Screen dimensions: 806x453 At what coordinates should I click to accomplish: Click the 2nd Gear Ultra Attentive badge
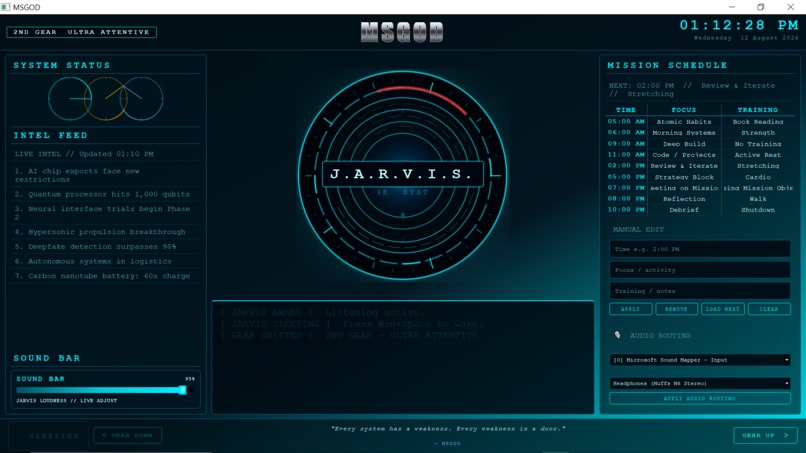(81, 32)
